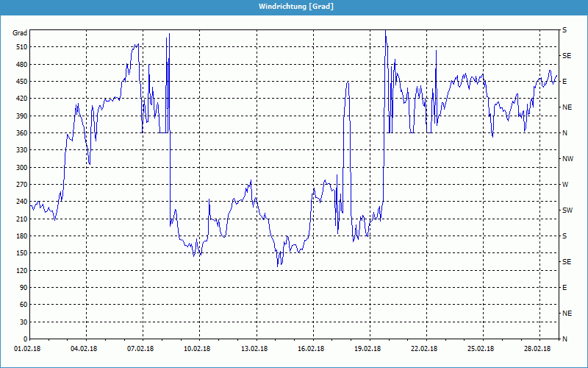Click the 510 value on y-axis
Screen dimensions: 588x368
click(20, 47)
